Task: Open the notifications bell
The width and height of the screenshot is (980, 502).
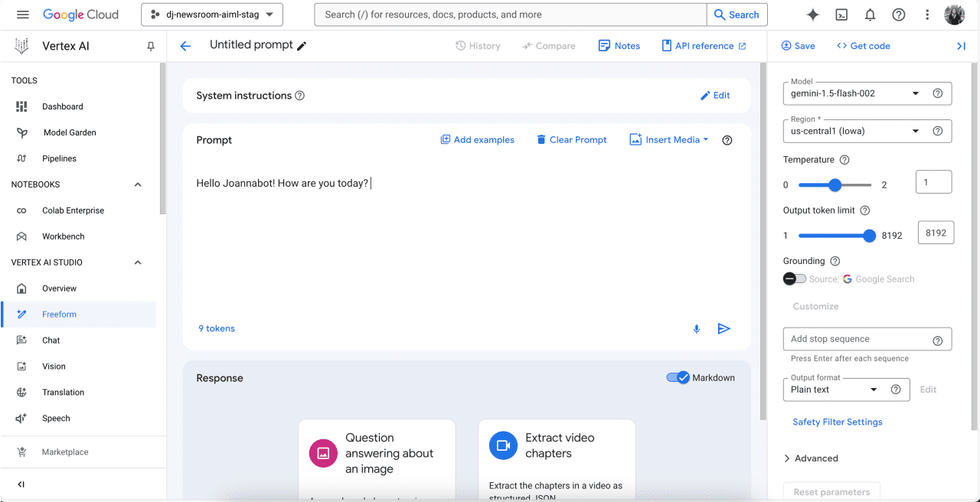Action: point(871,15)
